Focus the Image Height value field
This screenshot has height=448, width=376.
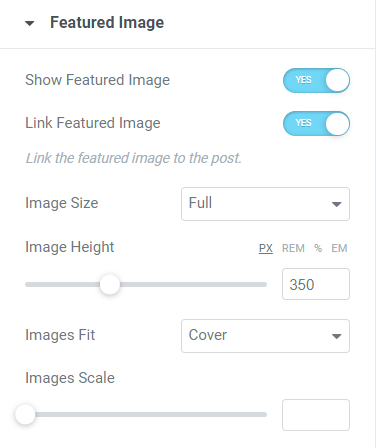[x=316, y=284]
